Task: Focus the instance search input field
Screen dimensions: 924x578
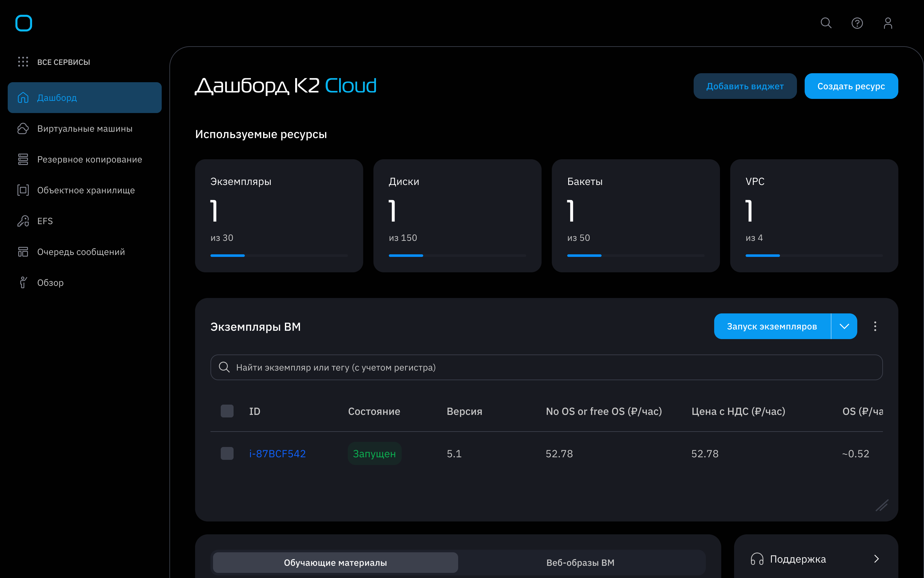Action: [546, 367]
